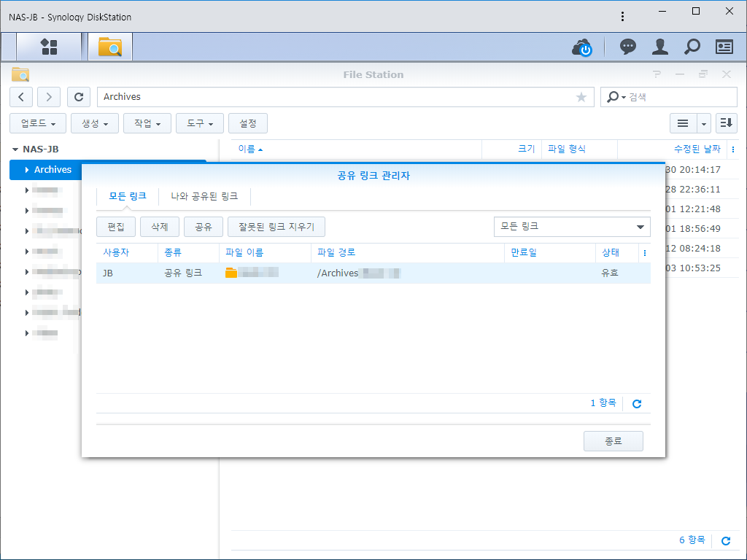
Task: Close the dialog with 종료 button
Action: pyautogui.click(x=613, y=441)
